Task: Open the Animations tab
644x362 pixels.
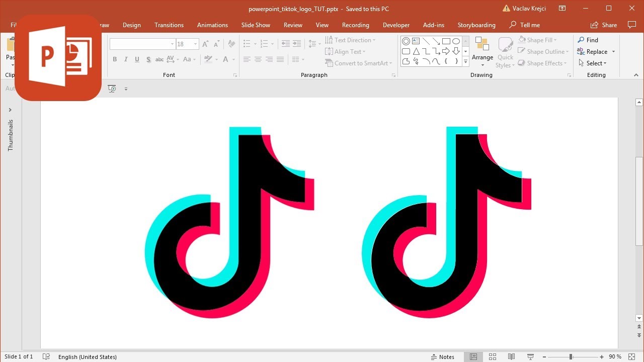Action: [x=212, y=25]
